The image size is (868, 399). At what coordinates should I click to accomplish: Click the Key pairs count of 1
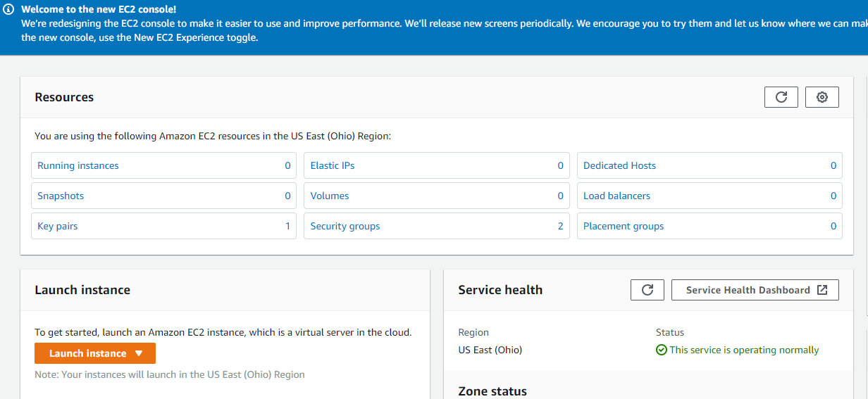[287, 226]
